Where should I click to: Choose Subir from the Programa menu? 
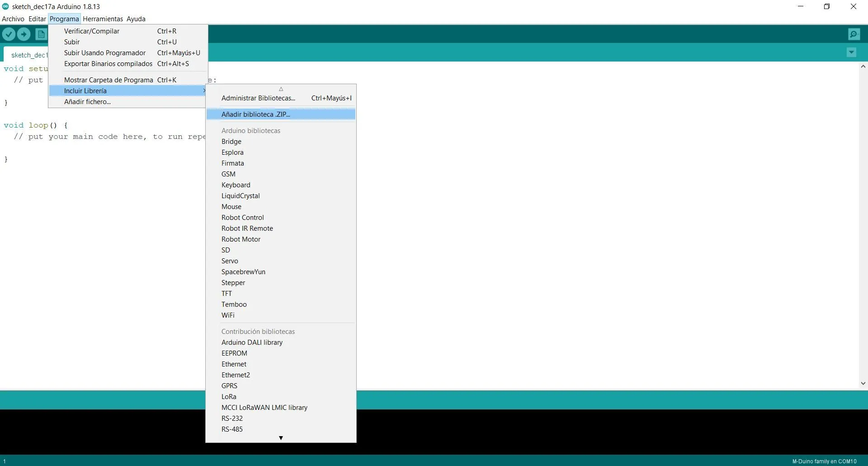(128, 42)
